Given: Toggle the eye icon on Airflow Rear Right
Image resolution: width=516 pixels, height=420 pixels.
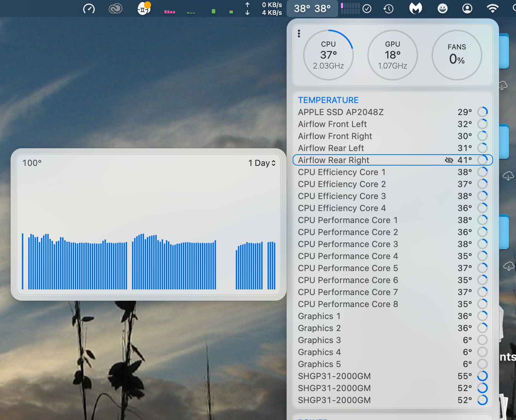Looking at the screenshot, I should tap(449, 160).
